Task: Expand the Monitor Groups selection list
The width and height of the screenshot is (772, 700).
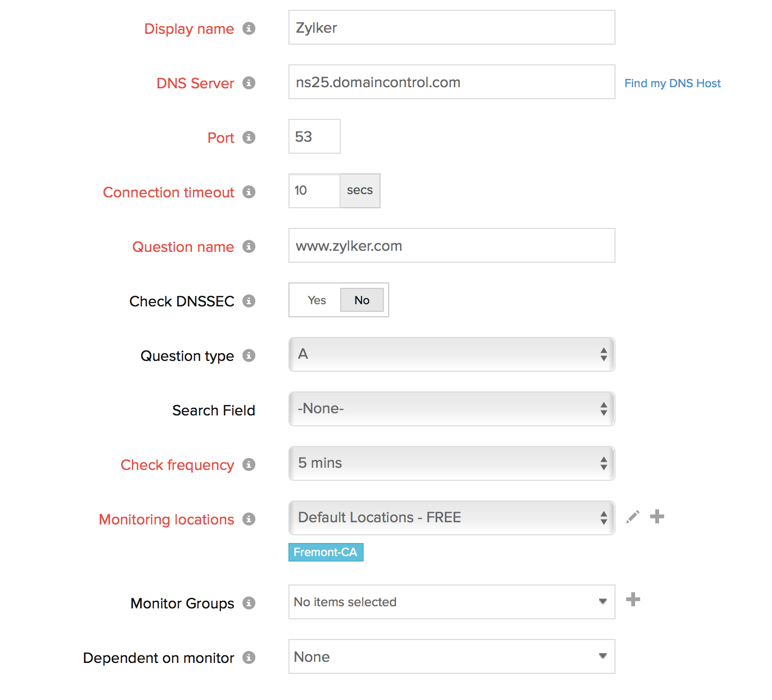Action: tap(451, 602)
